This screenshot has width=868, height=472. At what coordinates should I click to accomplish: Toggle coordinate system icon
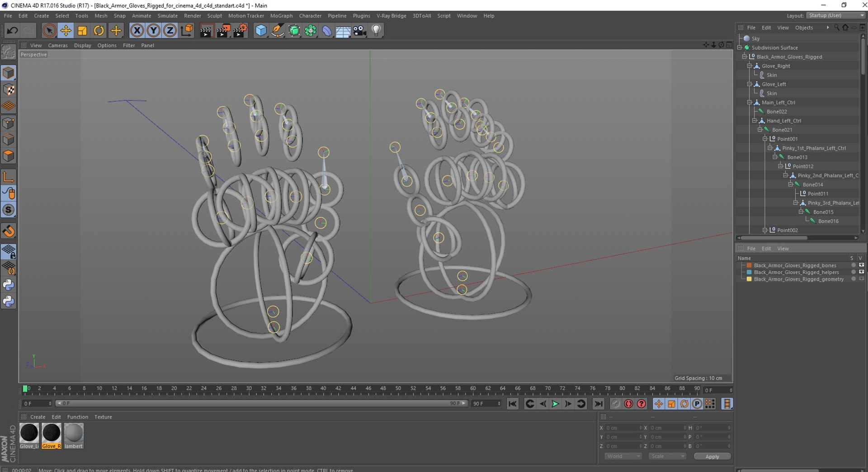tap(187, 30)
